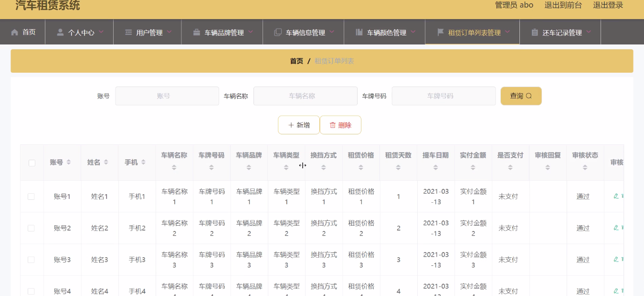Viewport: 644px width, 296px height.
Task: Click the briefcase icon beside 车辆品牌管理
Action: tap(197, 33)
